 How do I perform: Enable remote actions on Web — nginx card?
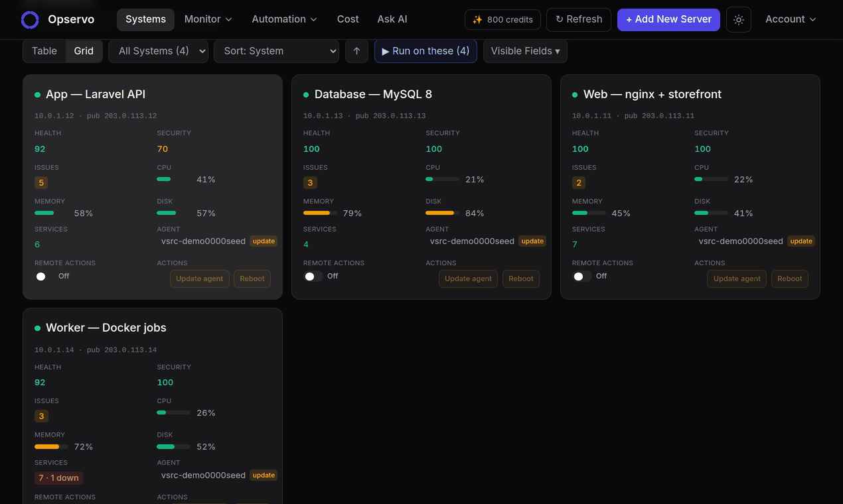[582, 276]
